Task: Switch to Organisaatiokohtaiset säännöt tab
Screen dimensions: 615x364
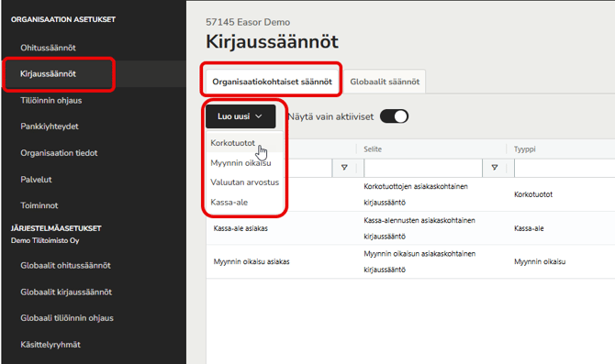Action: tap(273, 82)
